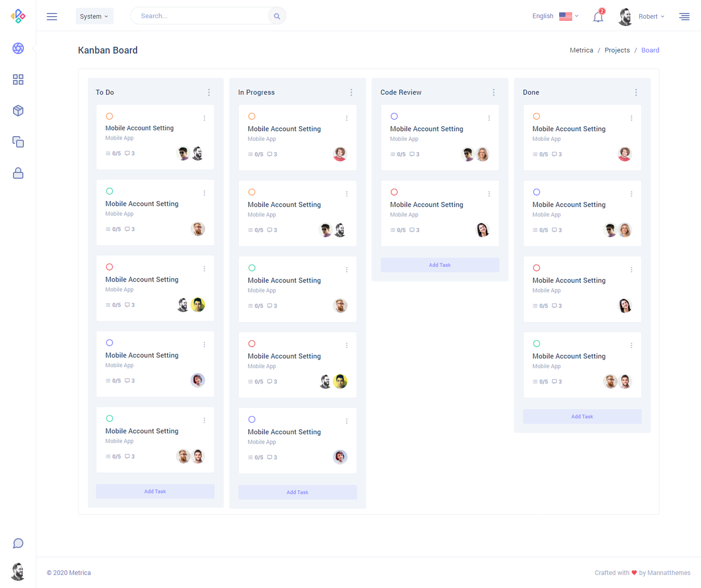Open the Projects breadcrumb link
This screenshot has width=701, height=588.
pyautogui.click(x=617, y=50)
